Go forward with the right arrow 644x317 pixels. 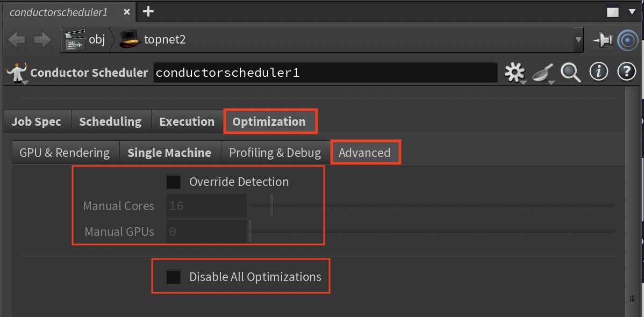pyautogui.click(x=42, y=40)
